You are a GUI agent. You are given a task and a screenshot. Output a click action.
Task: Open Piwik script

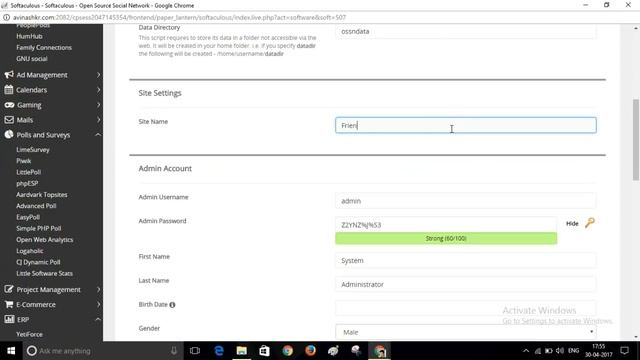click(x=24, y=161)
